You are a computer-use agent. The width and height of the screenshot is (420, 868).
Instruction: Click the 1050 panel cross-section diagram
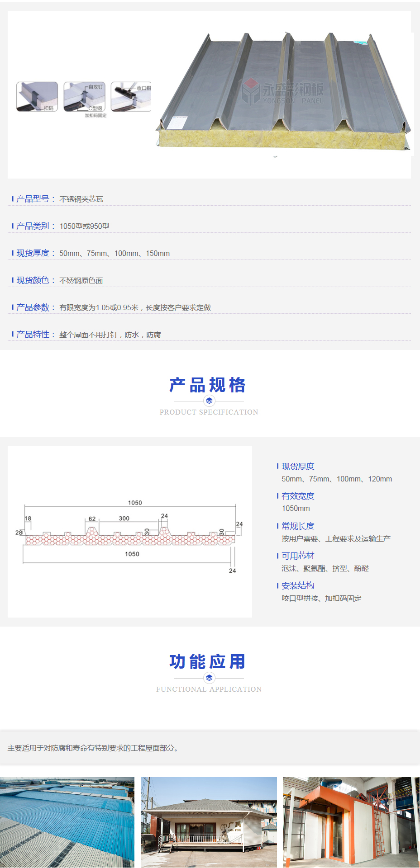point(130,532)
